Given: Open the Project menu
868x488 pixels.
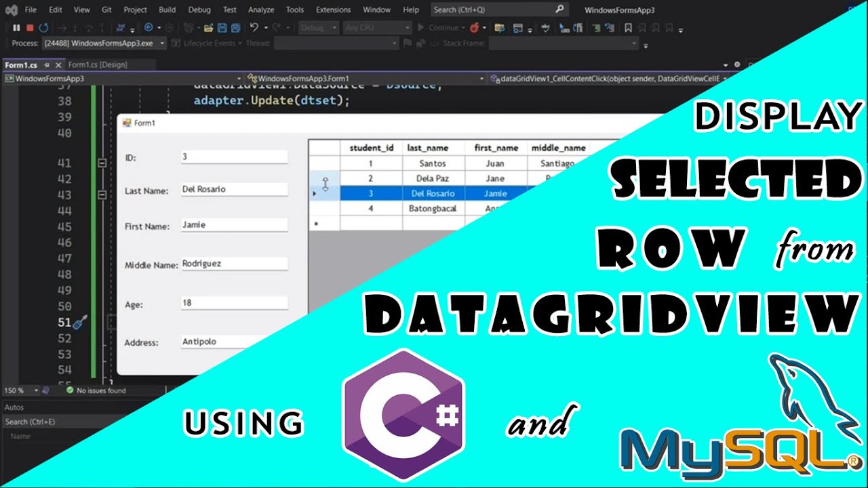Looking at the screenshot, I should [135, 9].
